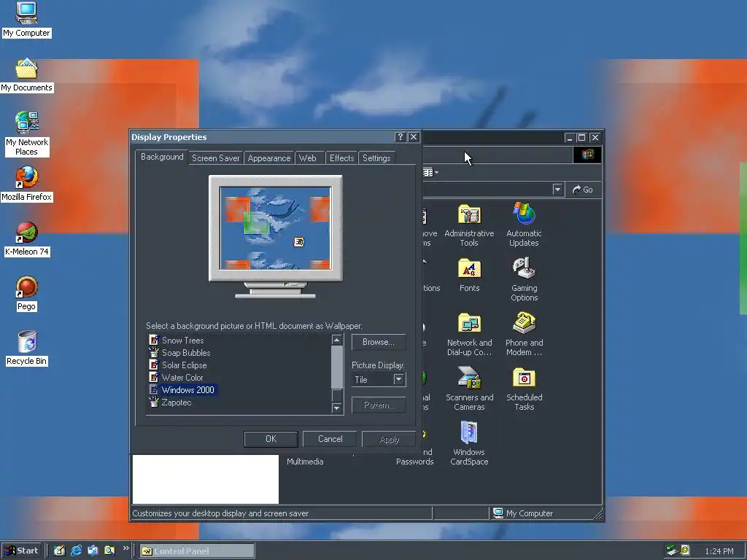This screenshot has height=560, width=747.
Task: Open the Start menu
Action: (22, 551)
